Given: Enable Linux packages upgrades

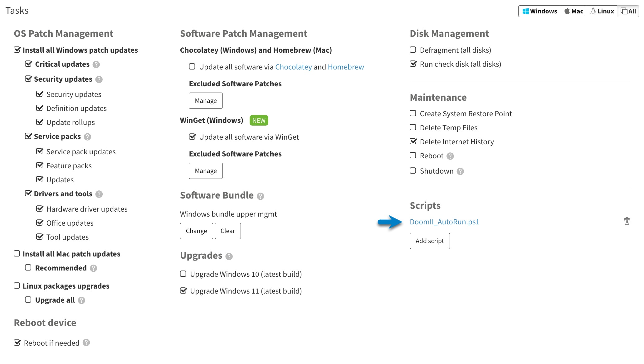Looking at the screenshot, I should [17, 286].
